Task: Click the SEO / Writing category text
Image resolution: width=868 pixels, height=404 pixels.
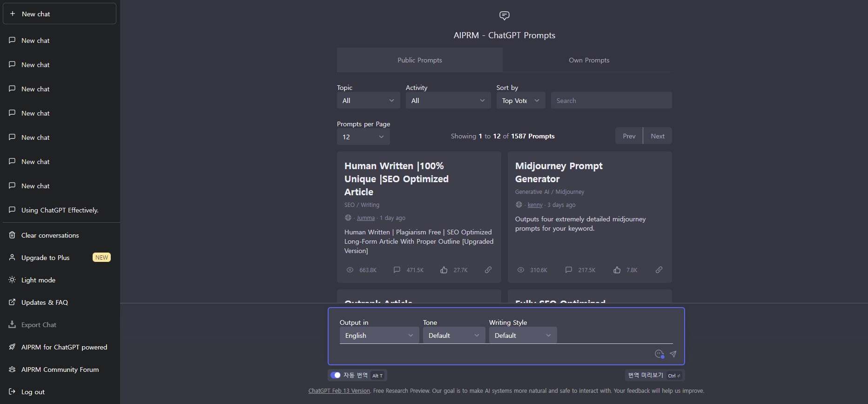Action: tap(362, 205)
